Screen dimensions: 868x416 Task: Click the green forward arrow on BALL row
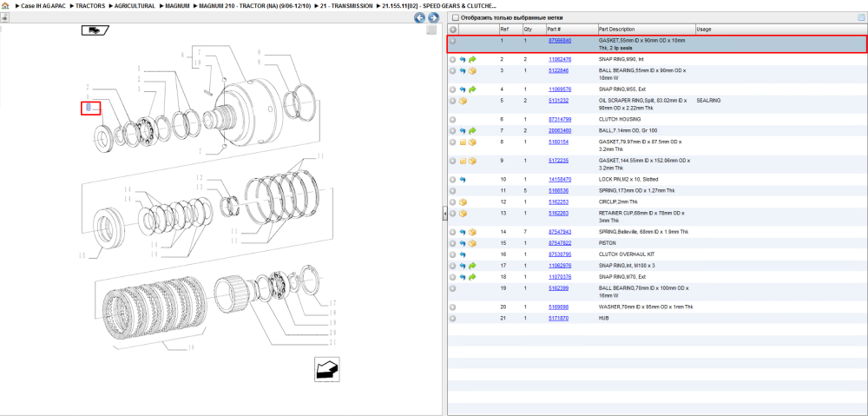click(472, 131)
